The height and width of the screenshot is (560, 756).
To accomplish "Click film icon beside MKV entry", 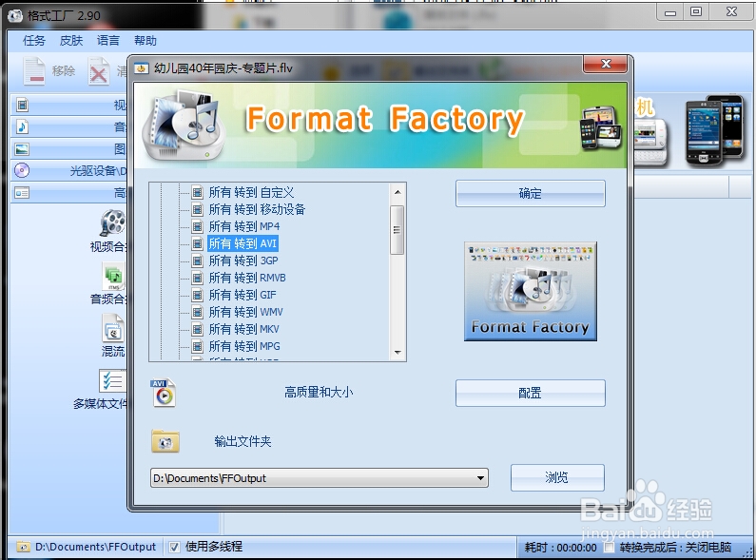I will click(197, 329).
